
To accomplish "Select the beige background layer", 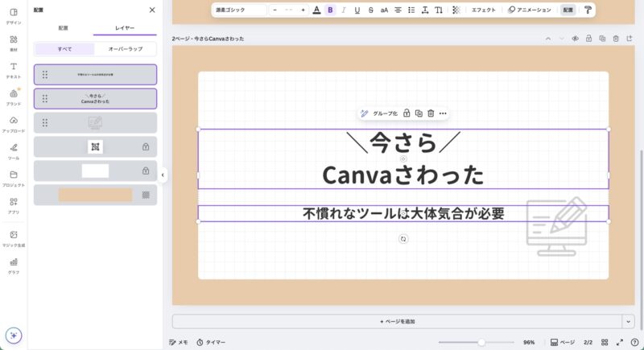I will click(95, 195).
